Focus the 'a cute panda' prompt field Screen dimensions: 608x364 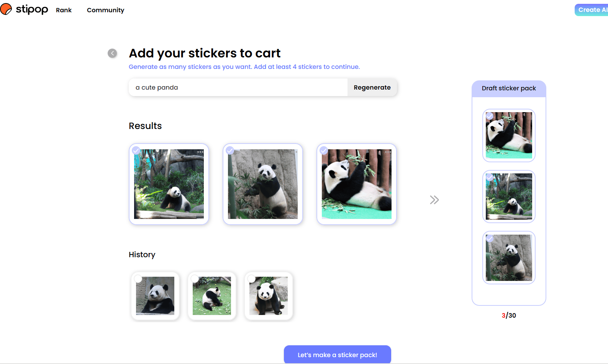click(238, 88)
